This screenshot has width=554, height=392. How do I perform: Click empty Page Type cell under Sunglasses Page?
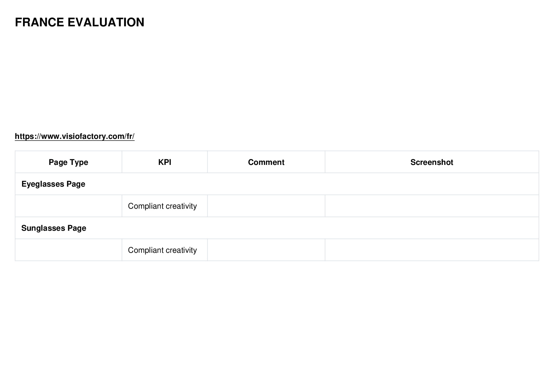68,250
